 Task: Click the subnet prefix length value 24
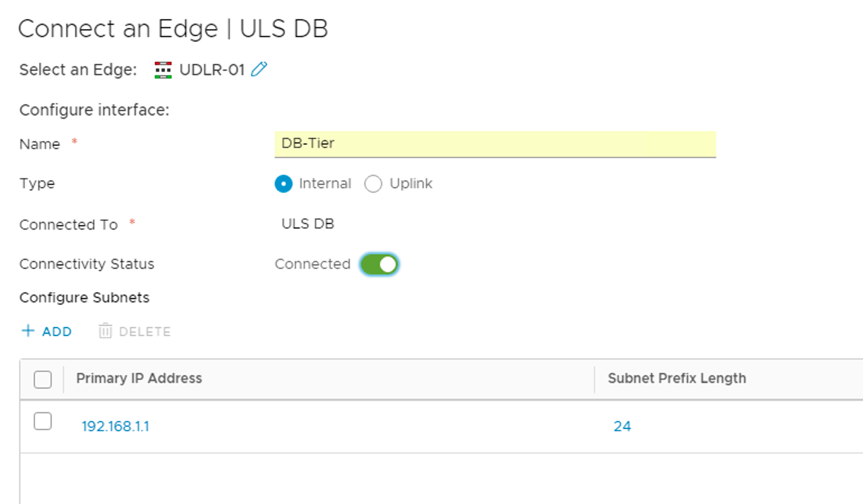(x=622, y=426)
